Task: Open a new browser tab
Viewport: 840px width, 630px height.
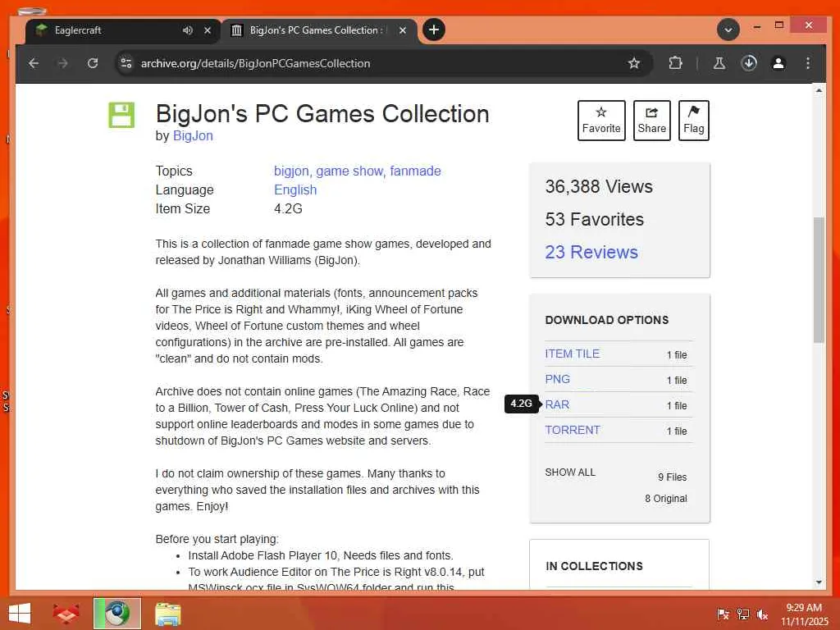Action: click(434, 30)
